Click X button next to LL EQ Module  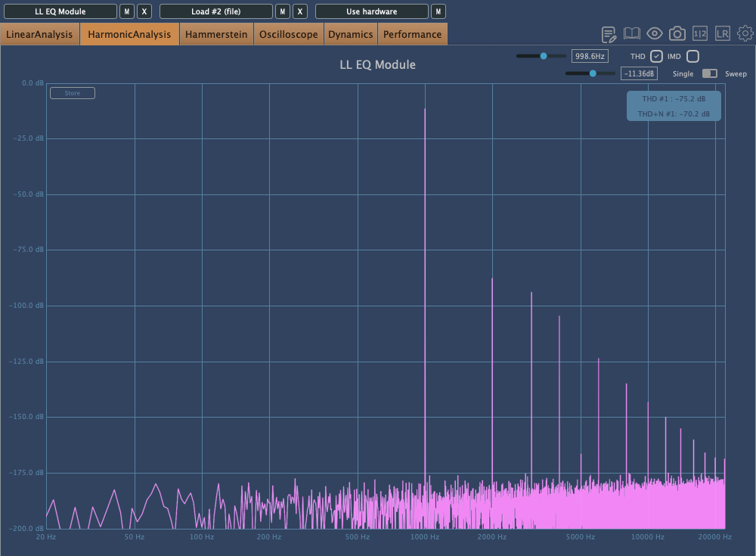pyautogui.click(x=145, y=11)
